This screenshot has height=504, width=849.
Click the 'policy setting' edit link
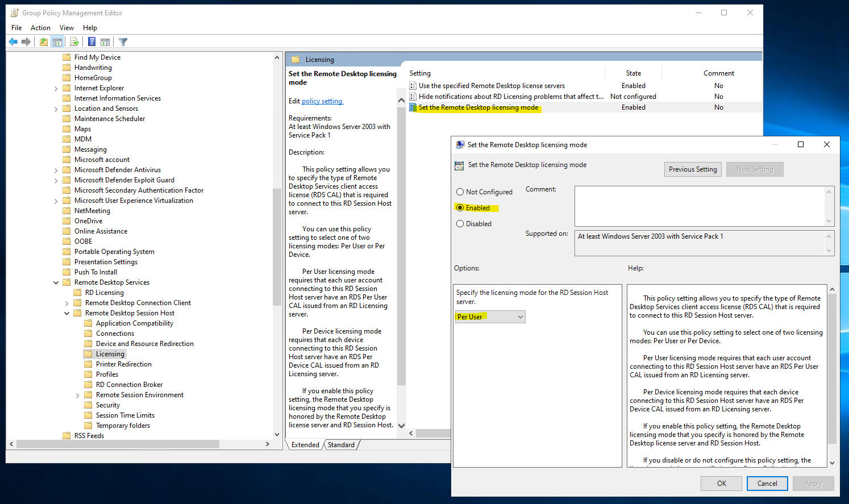(322, 101)
